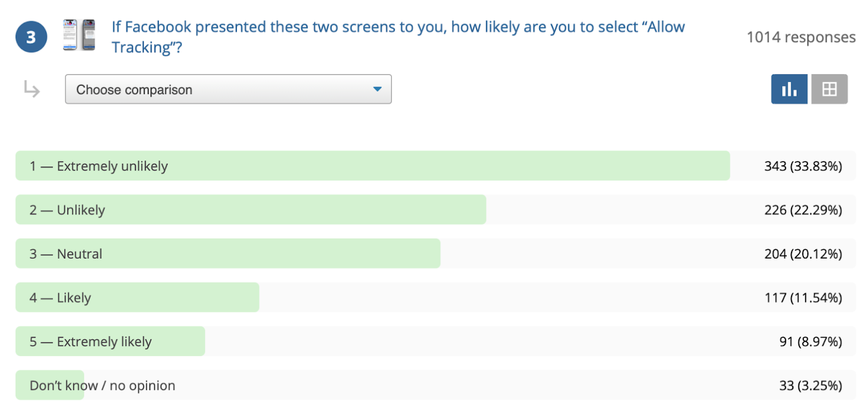Click the 226 (22.29%) result value

coord(803,210)
